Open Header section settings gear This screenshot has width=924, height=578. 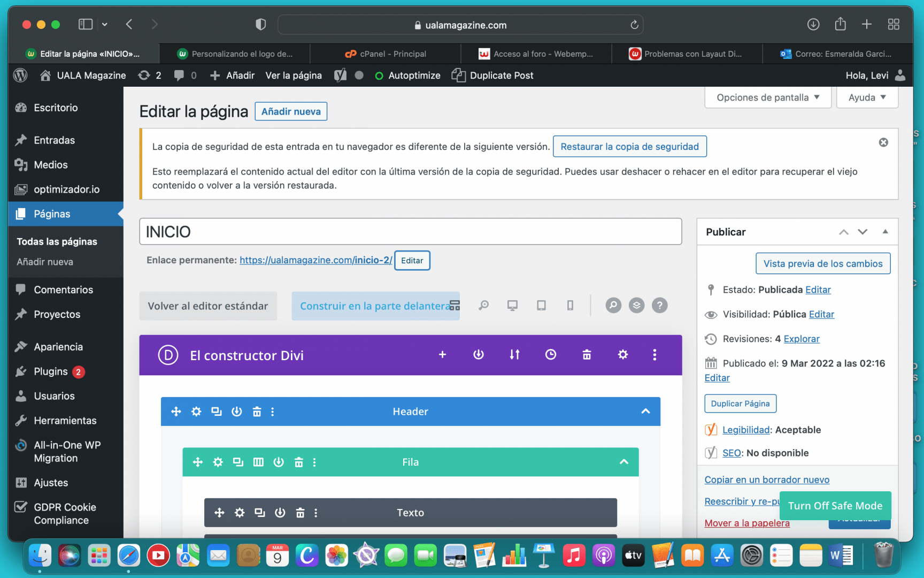tap(196, 412)
